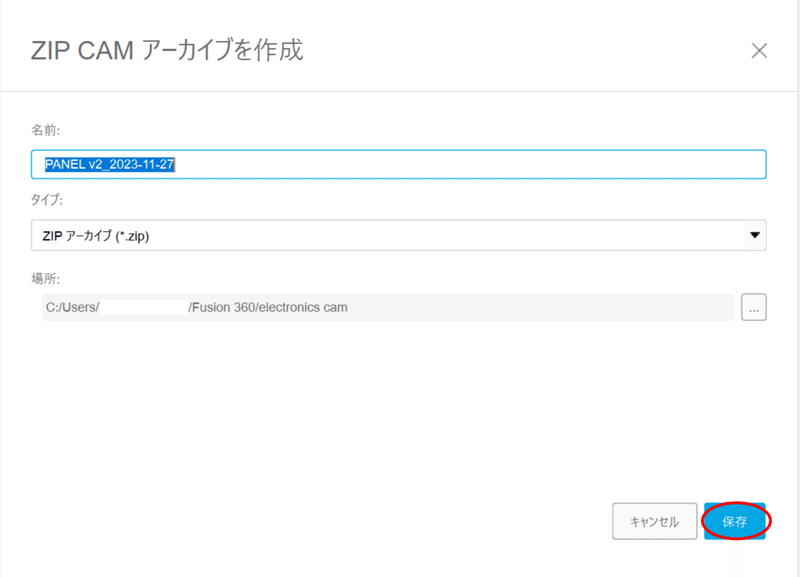
Task: Click the 名前: label
Action: 45,131
